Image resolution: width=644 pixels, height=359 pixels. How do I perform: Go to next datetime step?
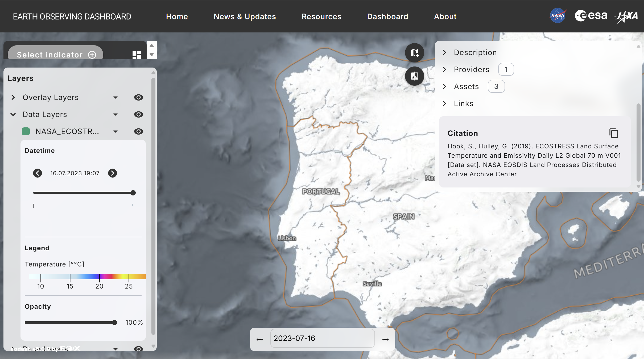pos(113,173)
